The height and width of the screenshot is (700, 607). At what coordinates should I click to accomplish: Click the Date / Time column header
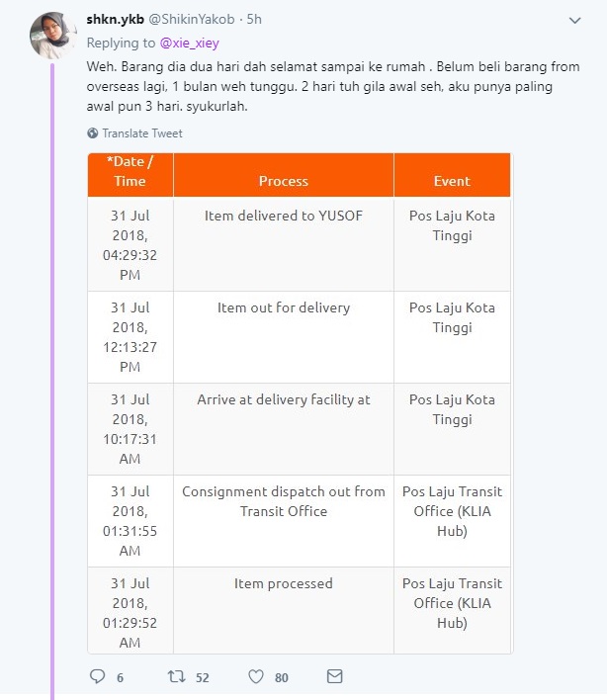[x=130, y=172]
